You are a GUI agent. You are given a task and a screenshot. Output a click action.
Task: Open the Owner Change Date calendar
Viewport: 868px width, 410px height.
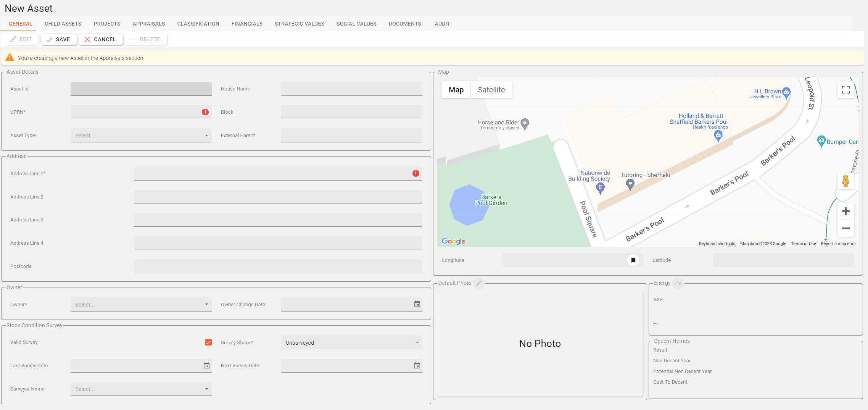[x=417, y=304]
